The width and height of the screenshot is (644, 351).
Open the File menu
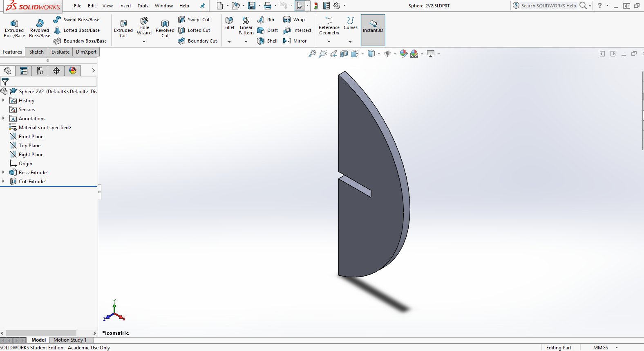(78, 6)
